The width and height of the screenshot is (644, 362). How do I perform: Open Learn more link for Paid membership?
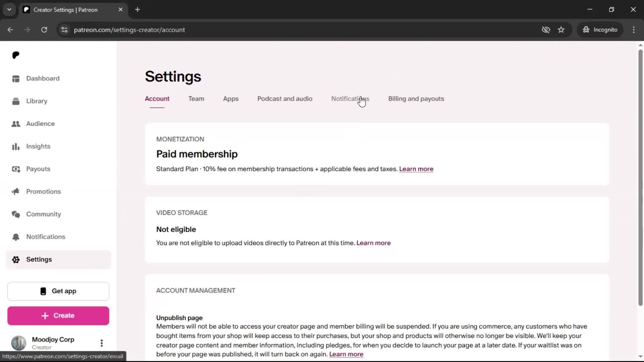(416, 169)
